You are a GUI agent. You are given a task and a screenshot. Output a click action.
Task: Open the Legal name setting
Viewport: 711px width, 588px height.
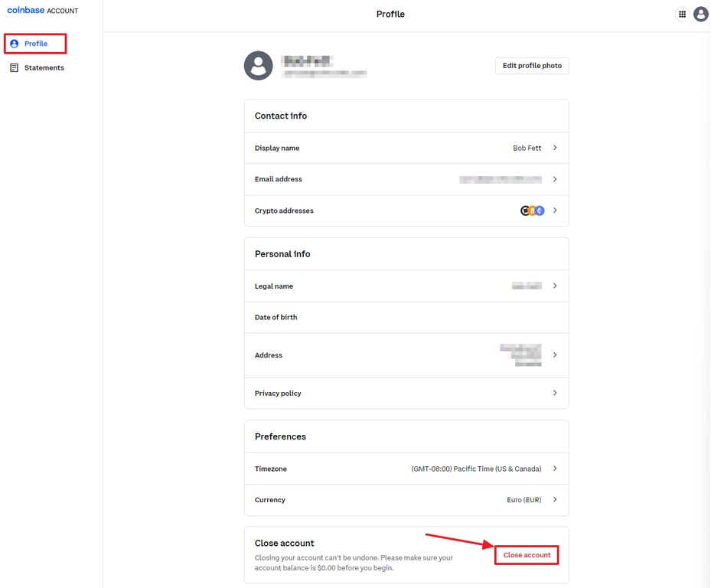click(x=406, y=286)
